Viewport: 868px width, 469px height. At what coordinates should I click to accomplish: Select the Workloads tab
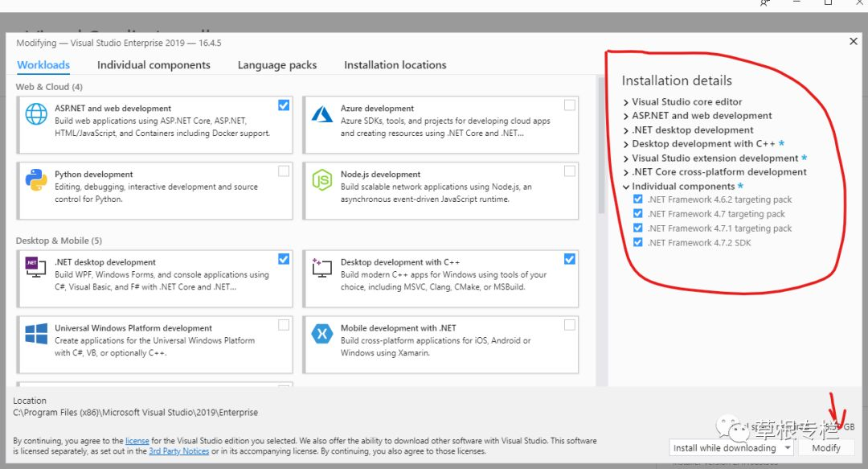coord(43,65)
